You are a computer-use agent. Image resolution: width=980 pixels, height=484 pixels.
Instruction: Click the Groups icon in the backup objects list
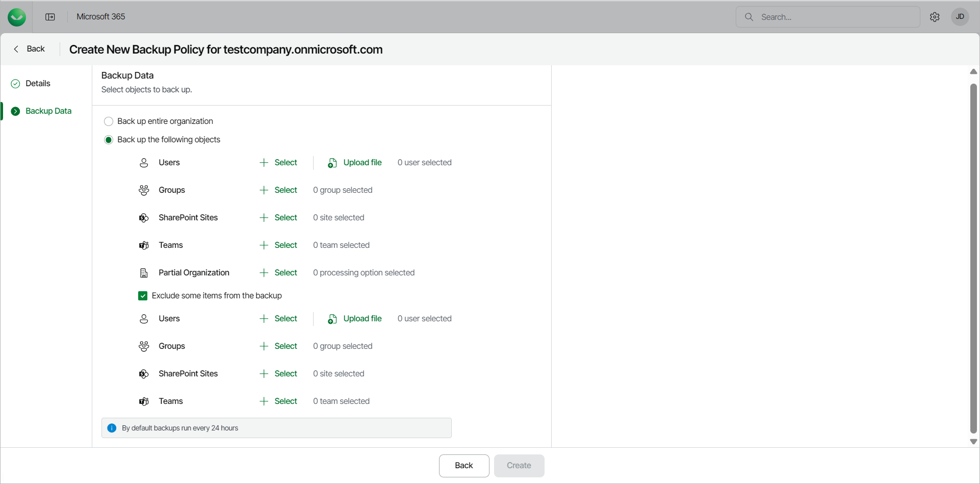point(144,190)
